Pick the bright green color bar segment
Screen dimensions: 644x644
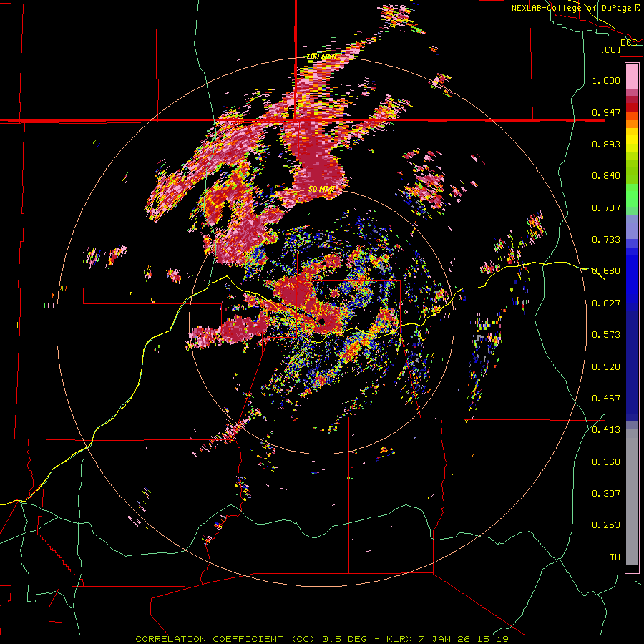(632, 195)
